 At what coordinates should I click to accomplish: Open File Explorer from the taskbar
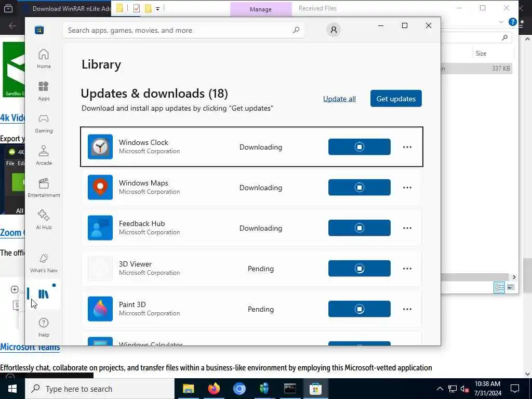(x=188, y=389)
